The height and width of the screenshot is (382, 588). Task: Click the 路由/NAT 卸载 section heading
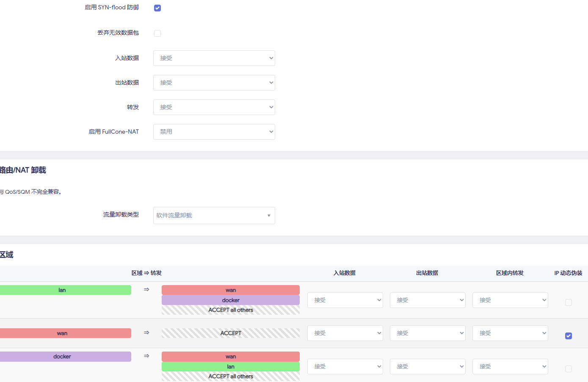[x=23, y=170]
